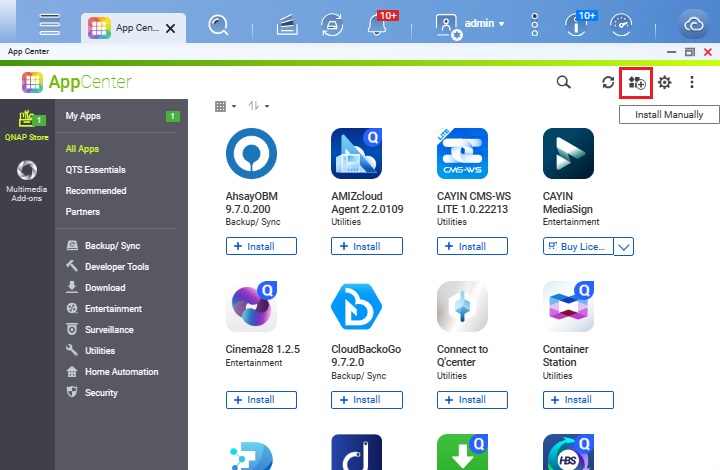The width and height of the screenshot is (720, 470).
Task: Filter by Security category
Action: [92, 392]
